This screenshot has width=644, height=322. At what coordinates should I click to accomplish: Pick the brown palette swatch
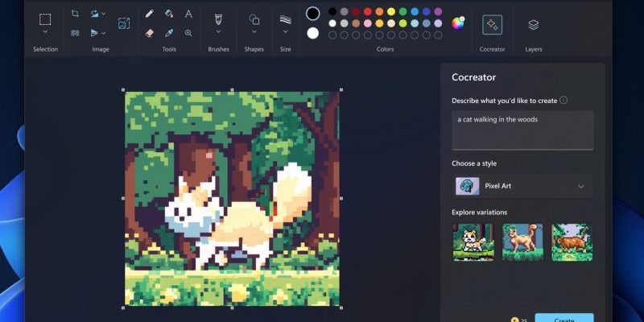tap(356, 23)
